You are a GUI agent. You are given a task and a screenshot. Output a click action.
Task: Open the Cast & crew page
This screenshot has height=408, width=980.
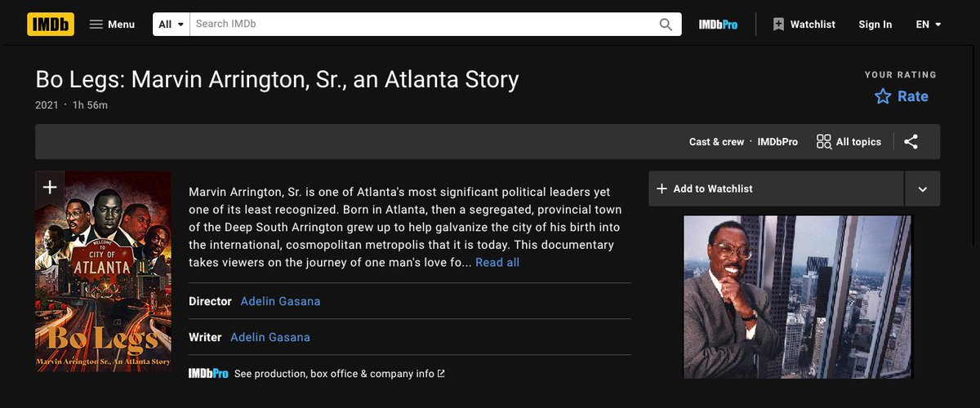[716, 142]
